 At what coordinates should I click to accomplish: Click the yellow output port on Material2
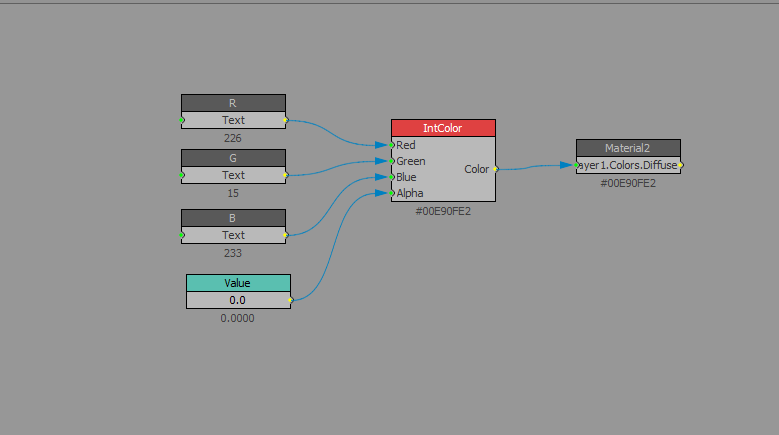click(681, 165)
